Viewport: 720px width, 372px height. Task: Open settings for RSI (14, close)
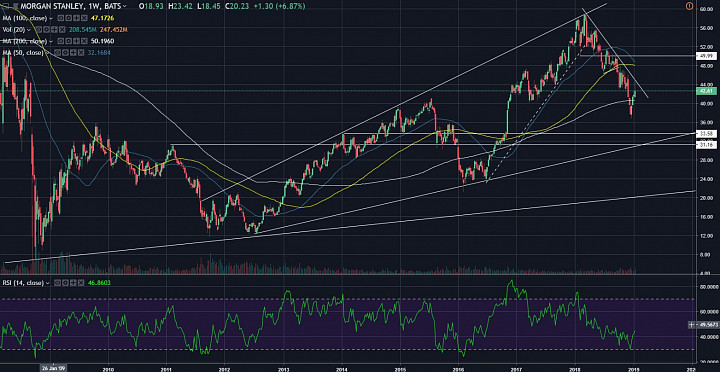coord(65,283)
